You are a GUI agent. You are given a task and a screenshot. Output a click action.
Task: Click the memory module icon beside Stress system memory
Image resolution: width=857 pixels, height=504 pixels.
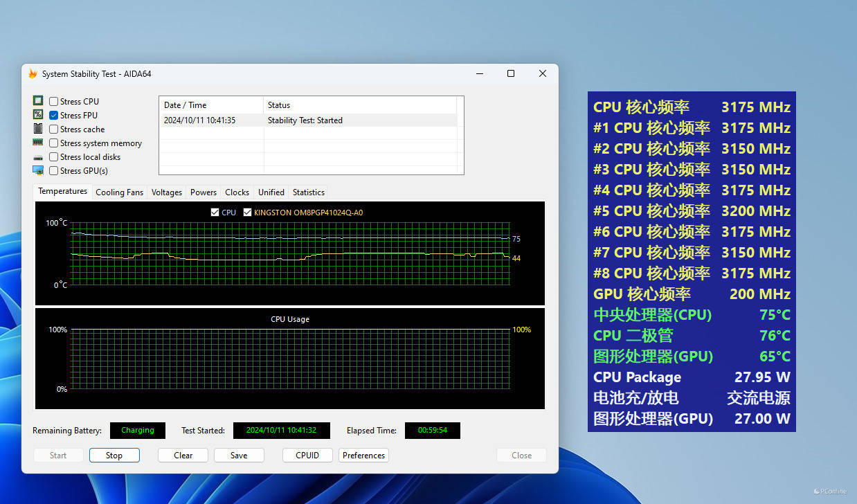coord(38,143)
